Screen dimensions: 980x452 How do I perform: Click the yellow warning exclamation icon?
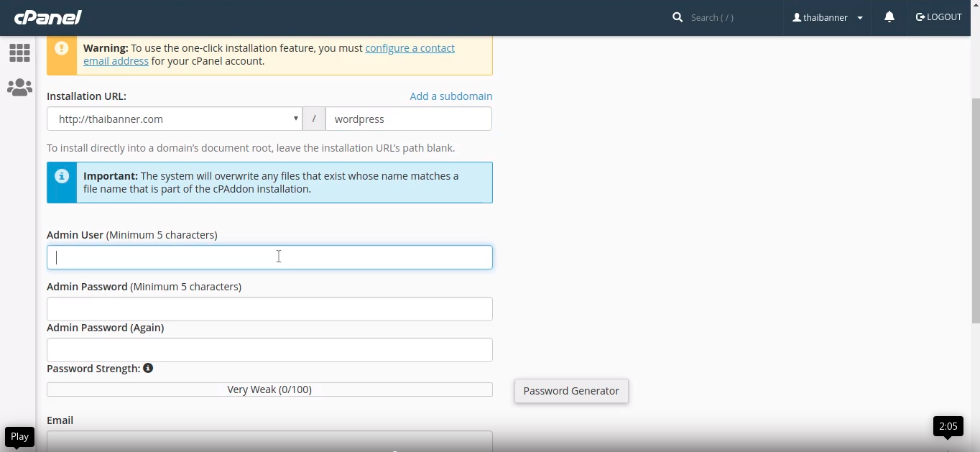click(62, 48)
